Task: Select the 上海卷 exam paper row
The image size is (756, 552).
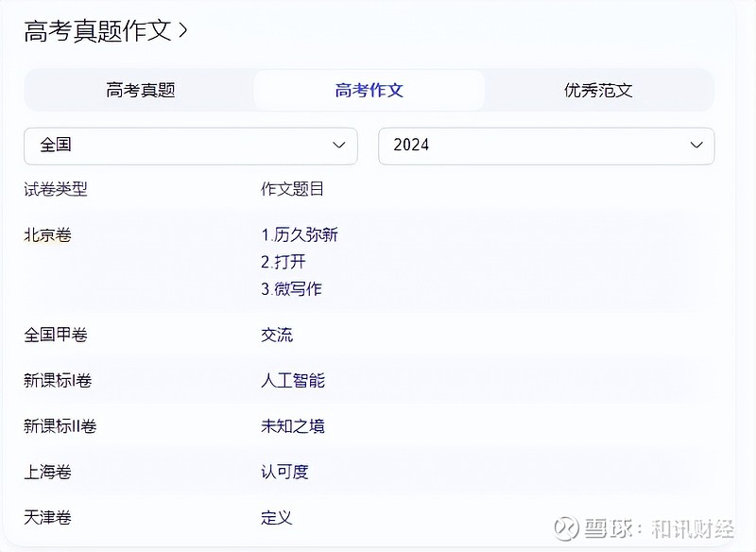Action: (x=47, y=472)
